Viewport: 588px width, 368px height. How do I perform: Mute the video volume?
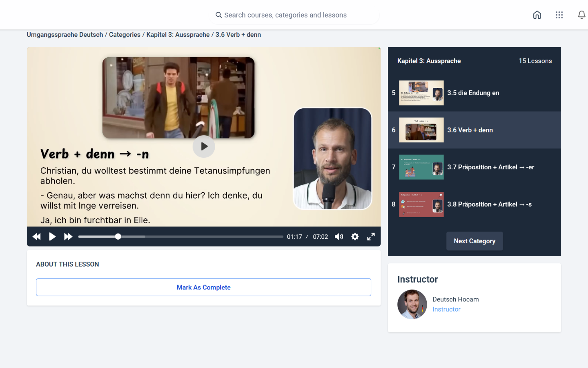pos(339,237)
